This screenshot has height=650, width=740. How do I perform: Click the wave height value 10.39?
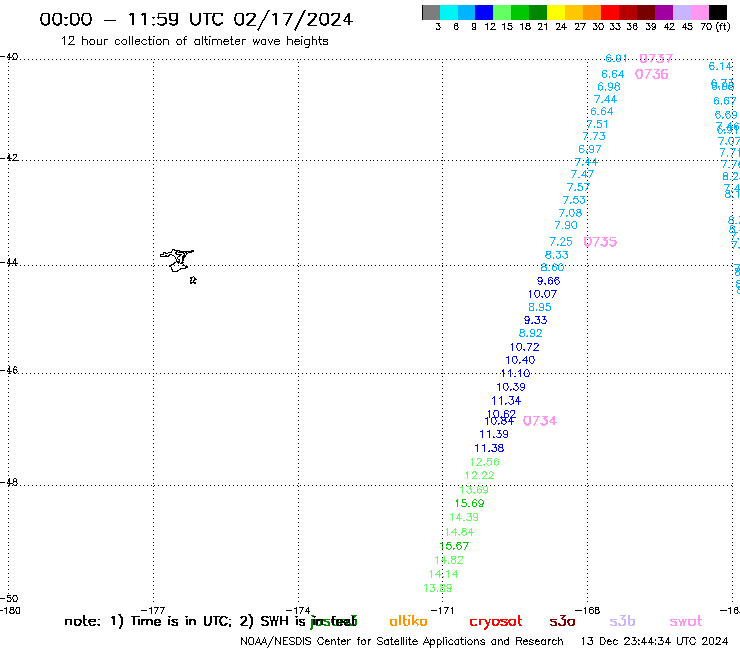pos(511,387)
